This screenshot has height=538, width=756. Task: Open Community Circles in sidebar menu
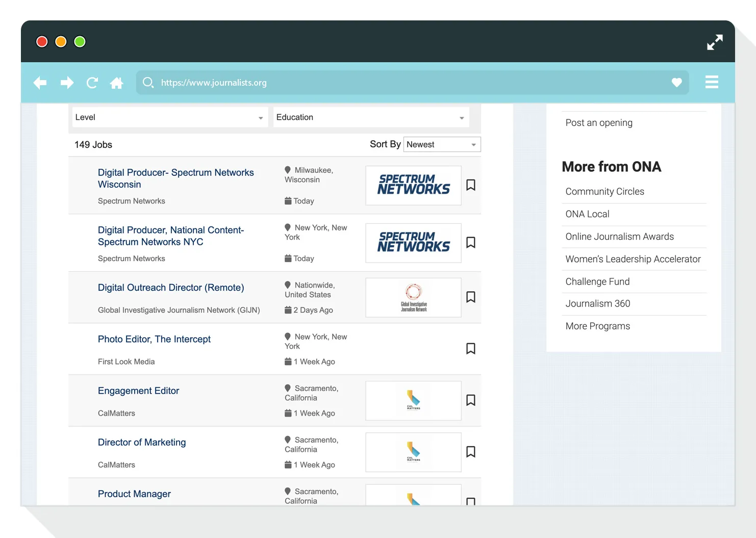pyautogui.click(x=604, y=192)
